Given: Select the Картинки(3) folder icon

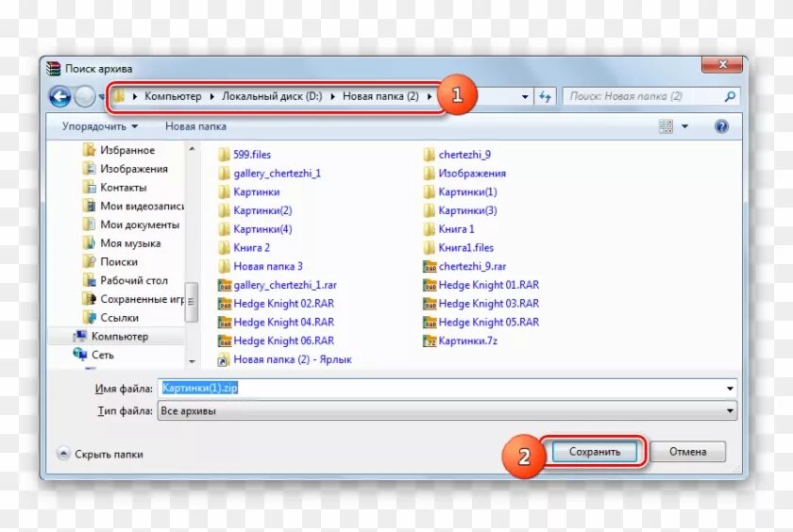Looking at the screenshot, I should [x=430, y=210].
